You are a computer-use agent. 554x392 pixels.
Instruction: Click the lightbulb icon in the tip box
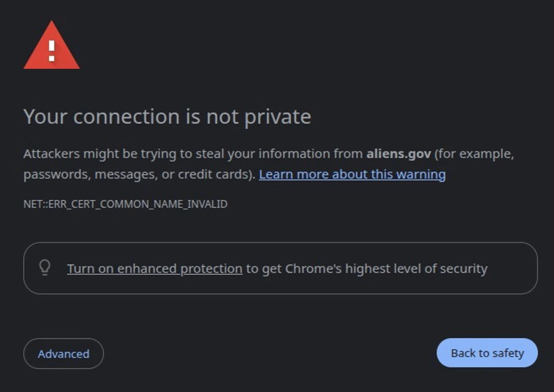tap(45, 268)
